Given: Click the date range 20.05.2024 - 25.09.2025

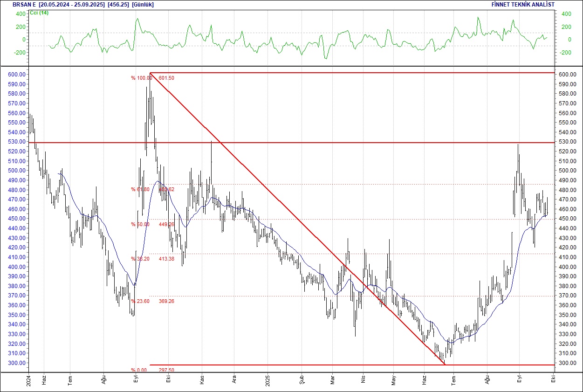Looking at the screenshot, I should [72, 4].
